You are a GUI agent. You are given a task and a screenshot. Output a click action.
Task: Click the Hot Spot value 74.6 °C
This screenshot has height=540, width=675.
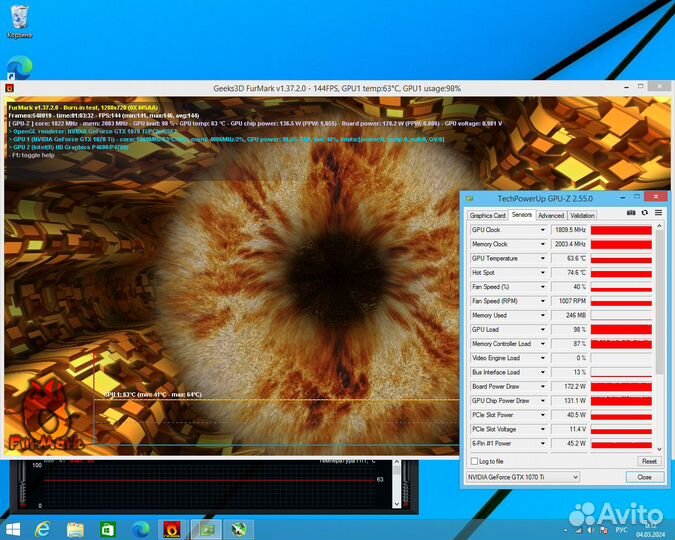[x=576, y=273]
